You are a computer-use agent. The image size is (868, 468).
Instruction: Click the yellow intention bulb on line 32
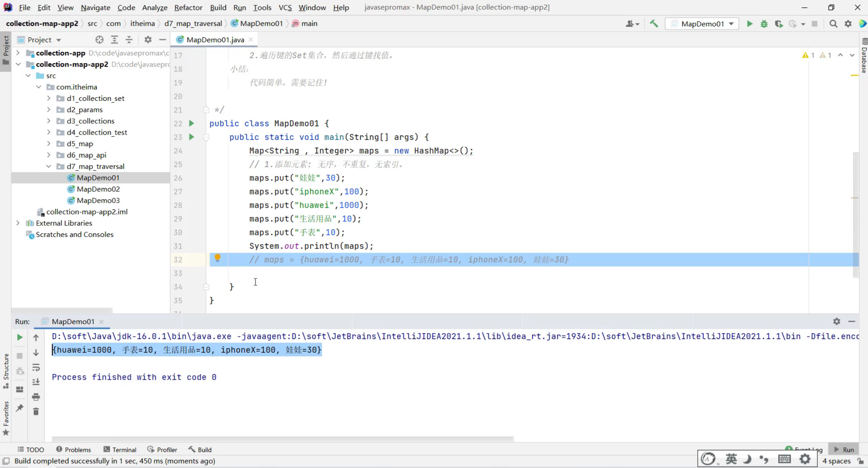click(x=217, y=258)
